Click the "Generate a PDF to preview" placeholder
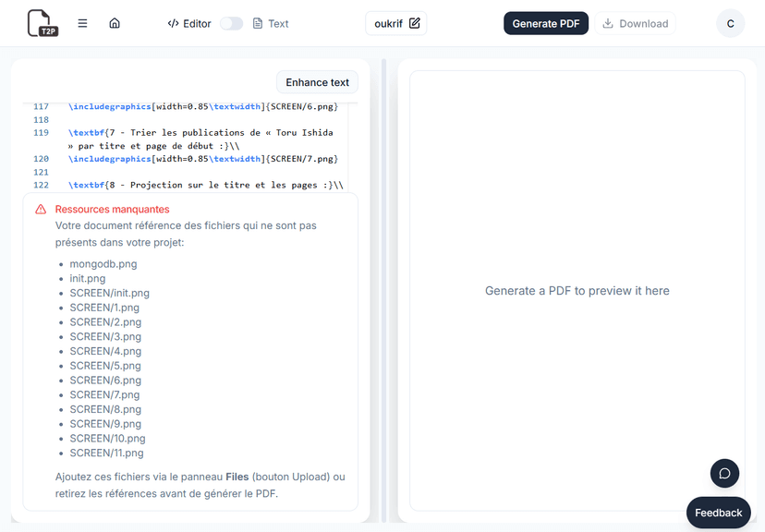This screenshot has width=765, height=532. tap(577, 291)
